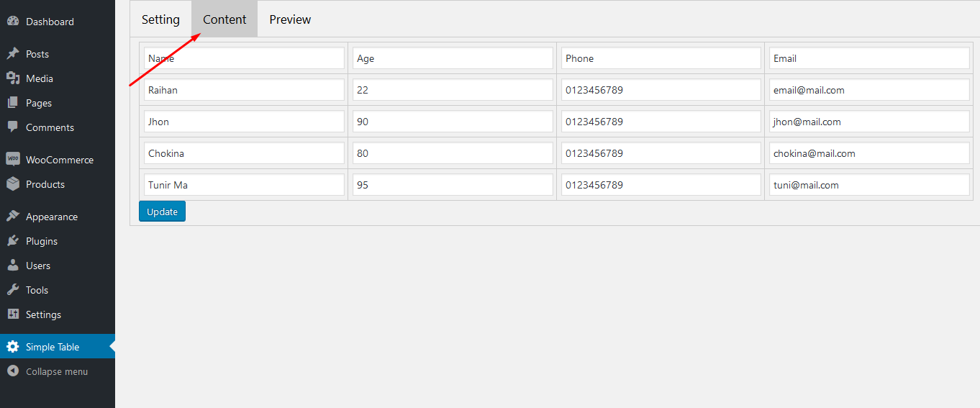Screen dimensions: 980x408
Task: Click the Email header field
Action: [x=869, y=58]
